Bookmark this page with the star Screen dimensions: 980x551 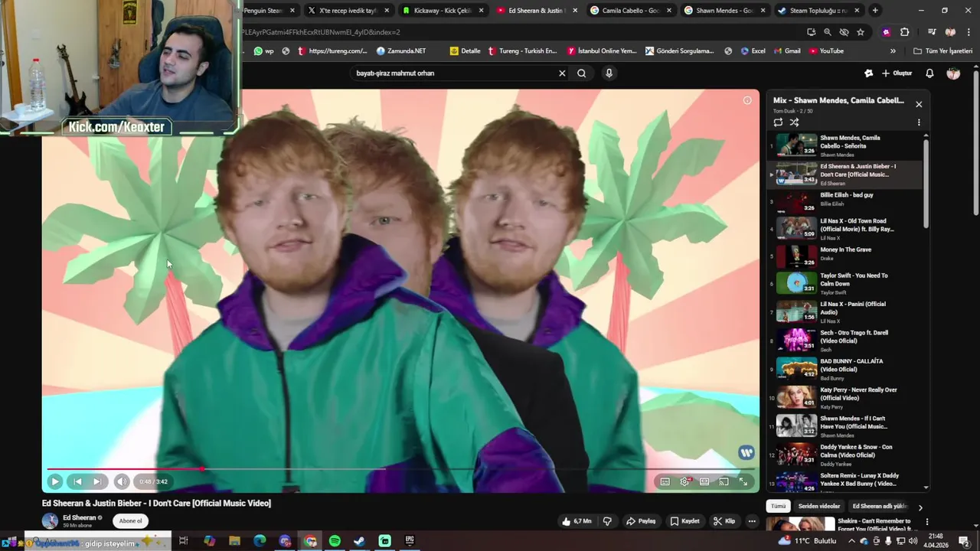coord(861,32)
